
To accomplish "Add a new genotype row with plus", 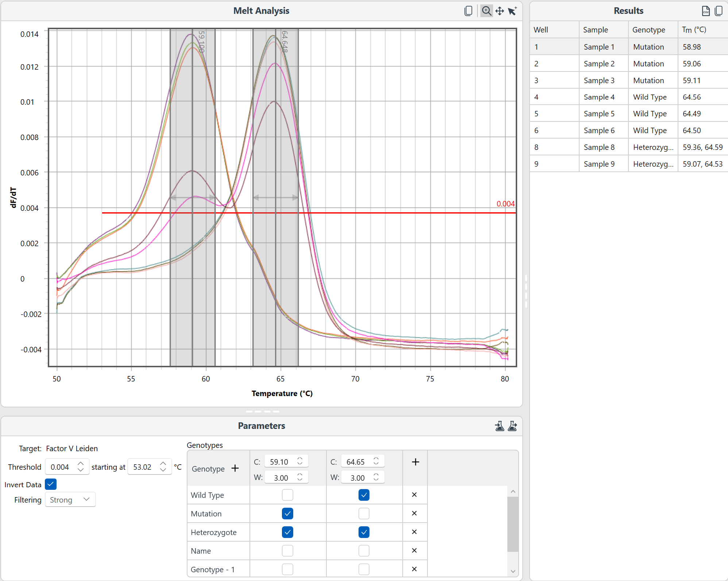I will pyautogui.click(x=235, y=468).
